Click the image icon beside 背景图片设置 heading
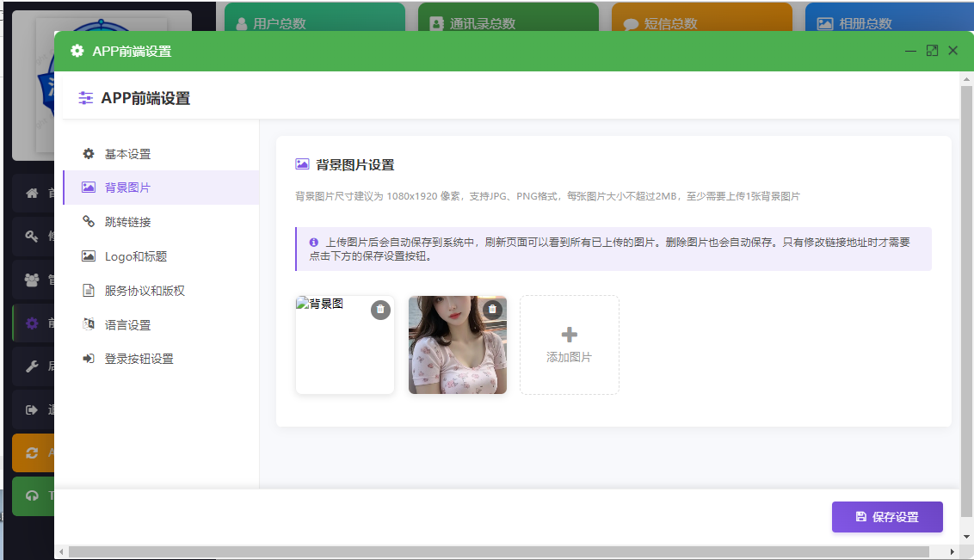Viewport: 974px width, 560px height. 302,164
